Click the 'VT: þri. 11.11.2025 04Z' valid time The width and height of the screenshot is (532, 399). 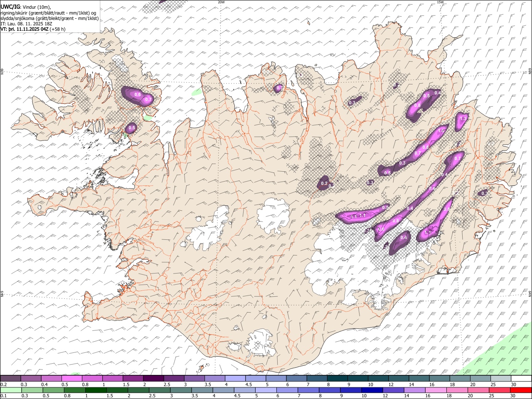pos(25,29)
